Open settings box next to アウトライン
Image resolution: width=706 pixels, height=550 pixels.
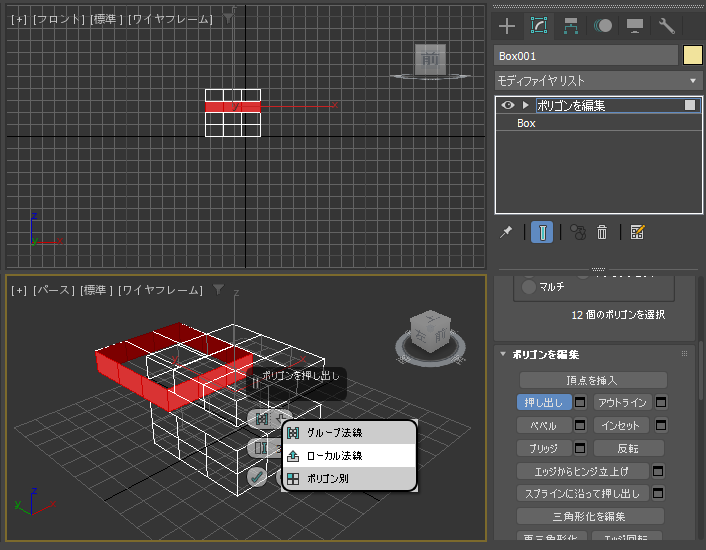[661, 402]
